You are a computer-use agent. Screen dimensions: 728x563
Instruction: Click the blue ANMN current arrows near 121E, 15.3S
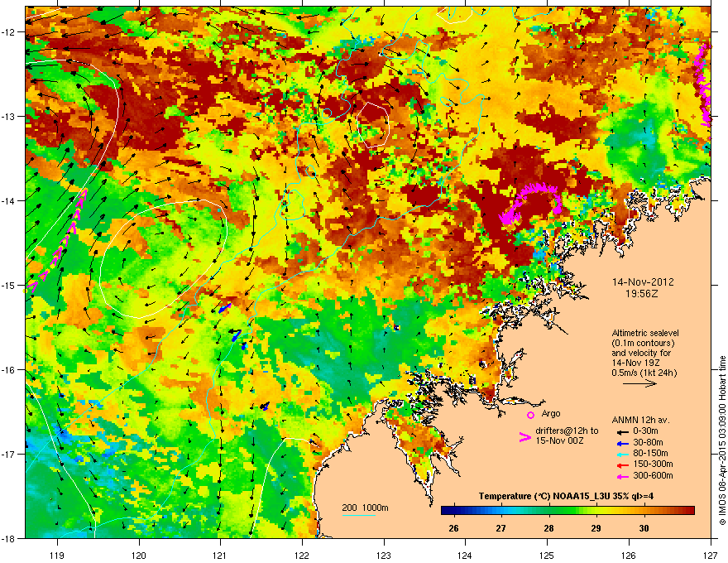point(225,308)
